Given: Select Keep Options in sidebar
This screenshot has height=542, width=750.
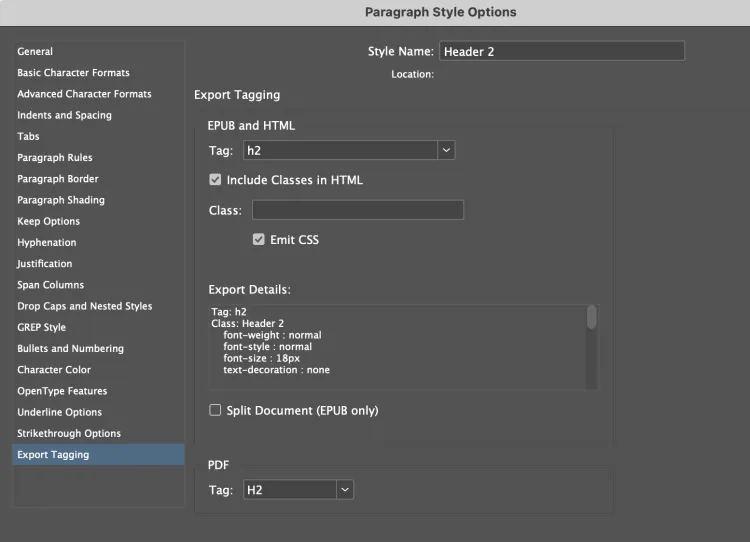Looking at the screenshot, I should point(48,221).
